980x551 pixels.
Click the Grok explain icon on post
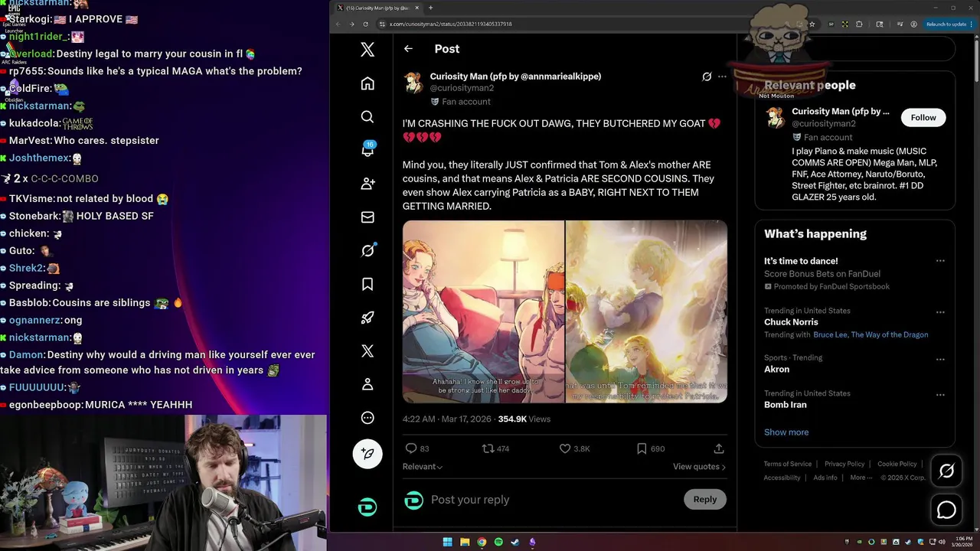[x=707, y=77]
